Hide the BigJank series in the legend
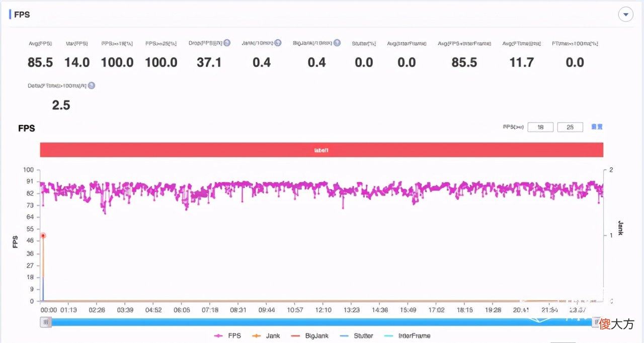 pyautogui.click(x=309, y=335)
